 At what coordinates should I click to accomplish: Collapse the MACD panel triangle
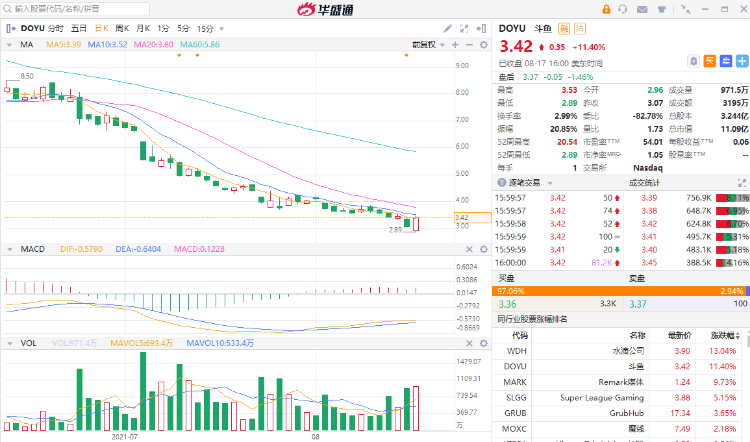point(9,249)
